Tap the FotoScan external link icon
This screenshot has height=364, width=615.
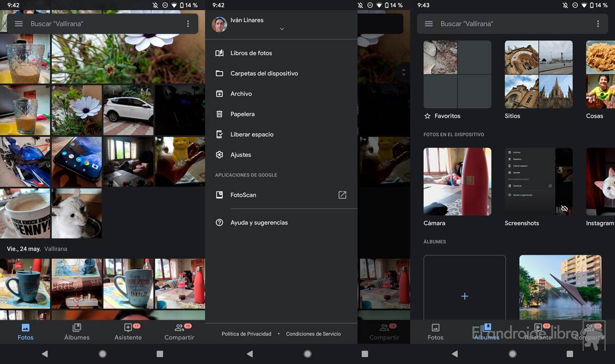(x=342, y=195)
